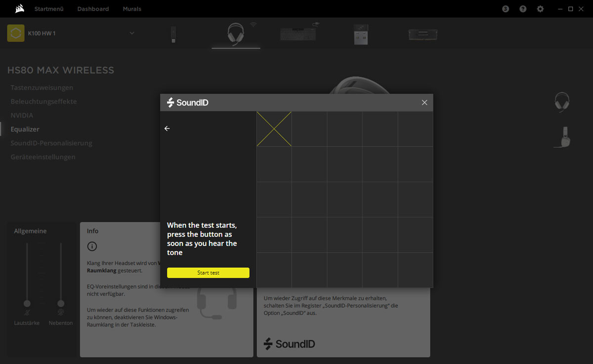Open the Startmenü tab

(49, 9)
